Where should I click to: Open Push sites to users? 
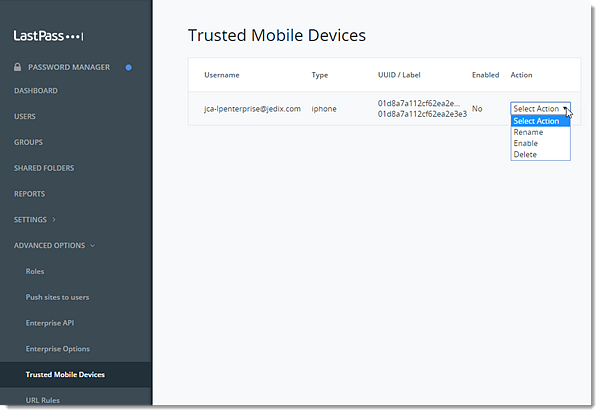[57, 297]
